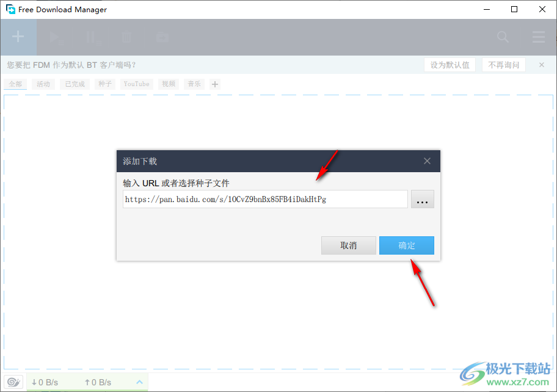557x392 pixels.
Task: Dismiss the default BT client banner
Action: [x=541, y=65]
